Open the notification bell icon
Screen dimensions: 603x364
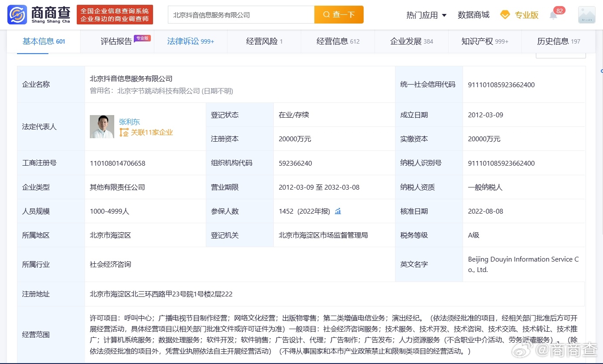tap(553, 16)
